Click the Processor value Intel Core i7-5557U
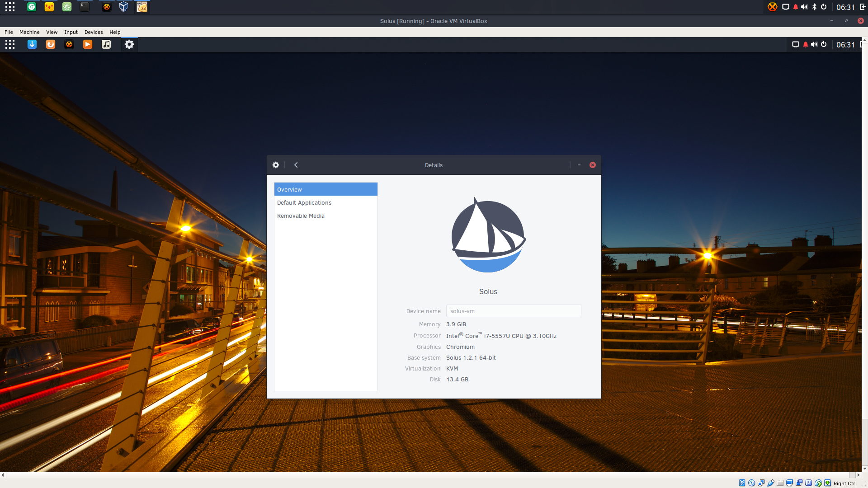868x488 pixels. [x=501, y=336]
